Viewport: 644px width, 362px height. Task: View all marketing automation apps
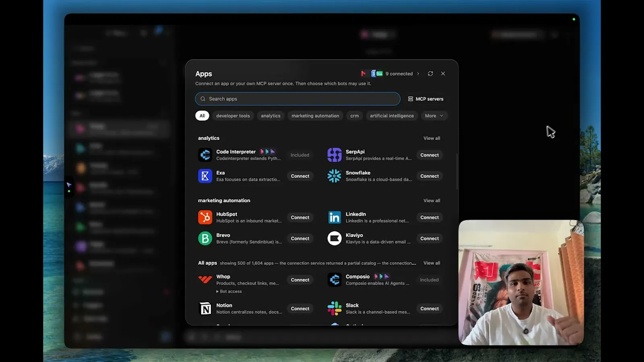(x=431, y=200)
